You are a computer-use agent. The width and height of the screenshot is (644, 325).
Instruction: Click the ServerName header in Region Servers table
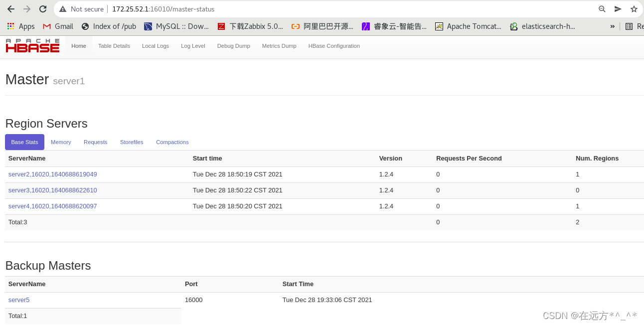click(x=27, y=159)
